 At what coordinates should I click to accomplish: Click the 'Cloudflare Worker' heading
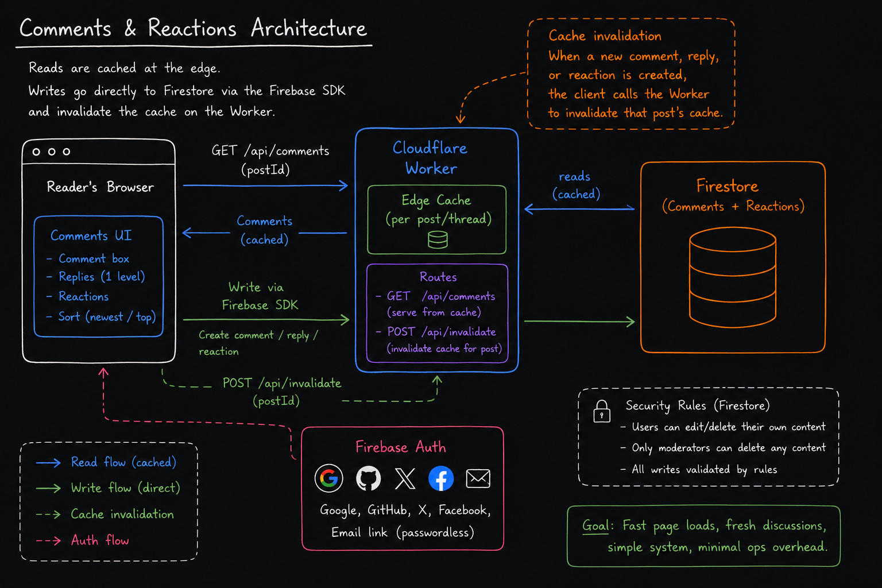[430, 158]
